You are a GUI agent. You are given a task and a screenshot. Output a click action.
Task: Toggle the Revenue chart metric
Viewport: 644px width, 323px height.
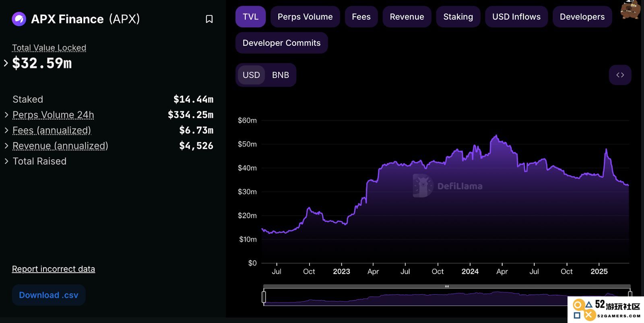pyautogui.click(x=407, y=17)
